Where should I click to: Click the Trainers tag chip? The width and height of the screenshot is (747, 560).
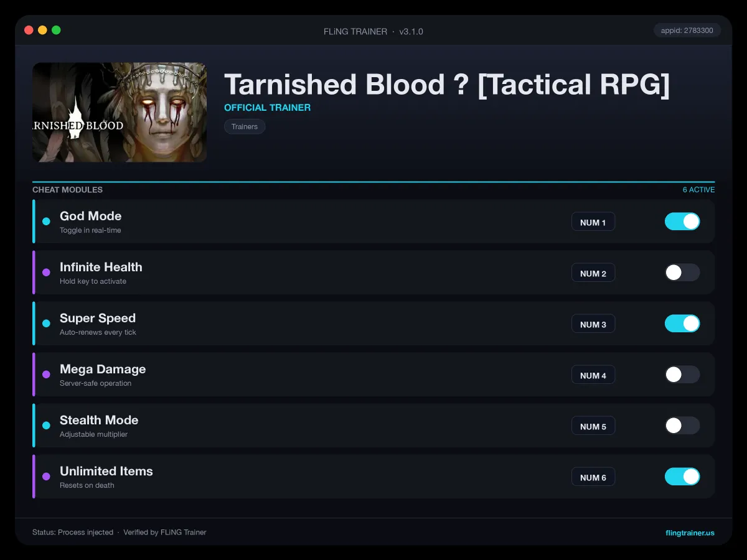coord(245,126)
